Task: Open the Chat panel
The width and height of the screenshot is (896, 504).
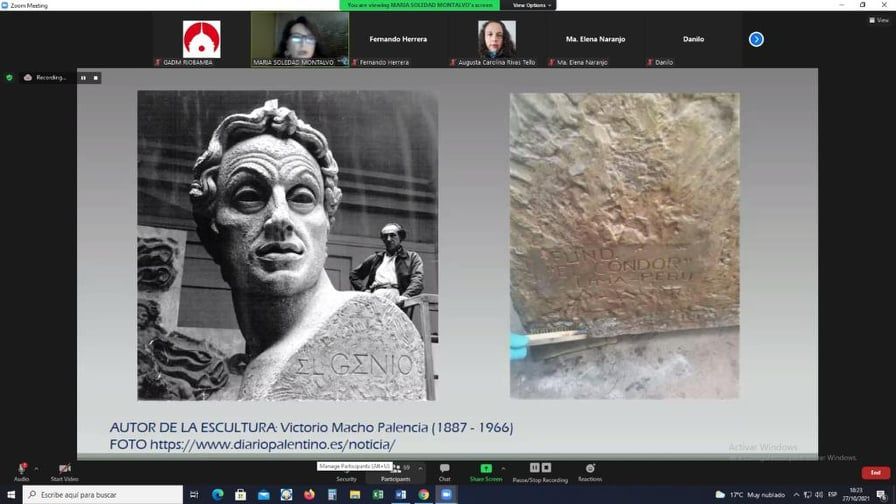Action: click(444, 470)
